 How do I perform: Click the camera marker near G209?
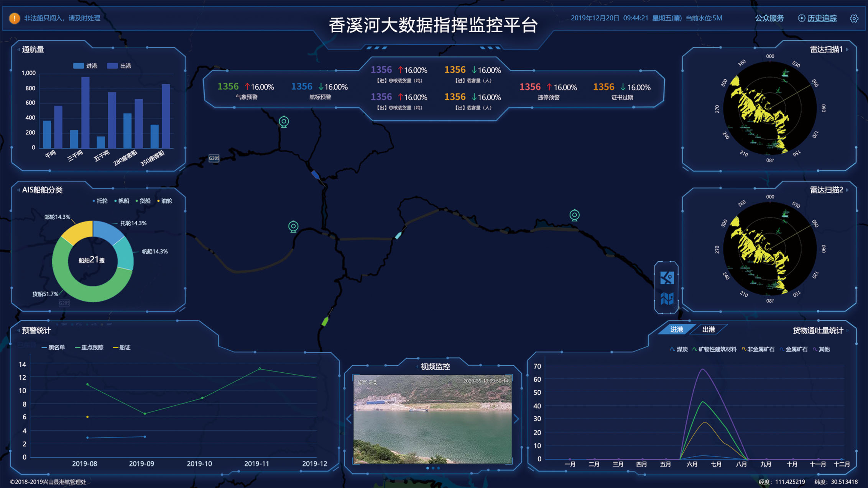point(284,122)
